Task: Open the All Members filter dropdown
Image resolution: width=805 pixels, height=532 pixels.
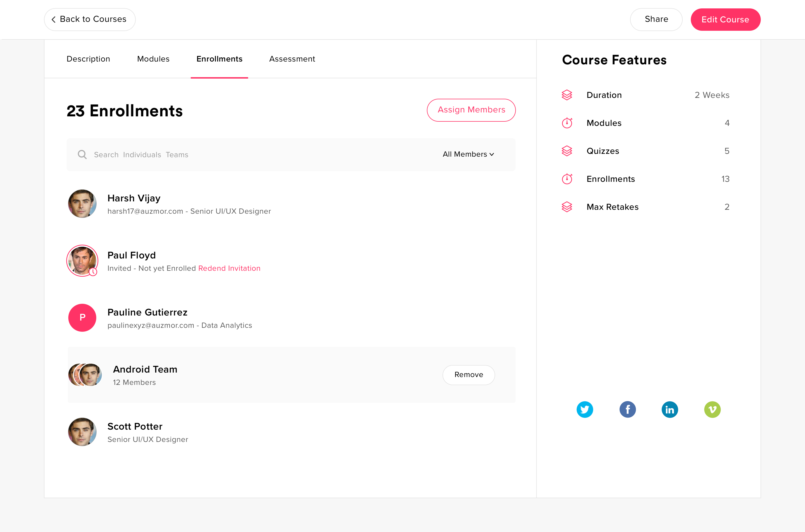Action: (x=468, y=154)
